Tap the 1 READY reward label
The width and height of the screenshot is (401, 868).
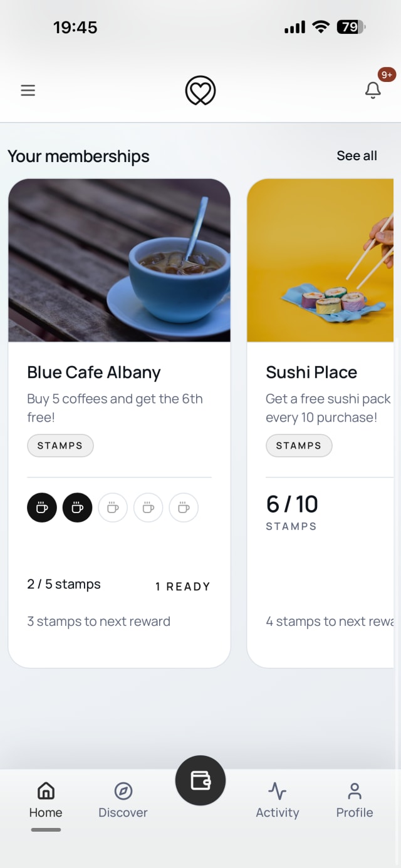[x=183, y=586]
